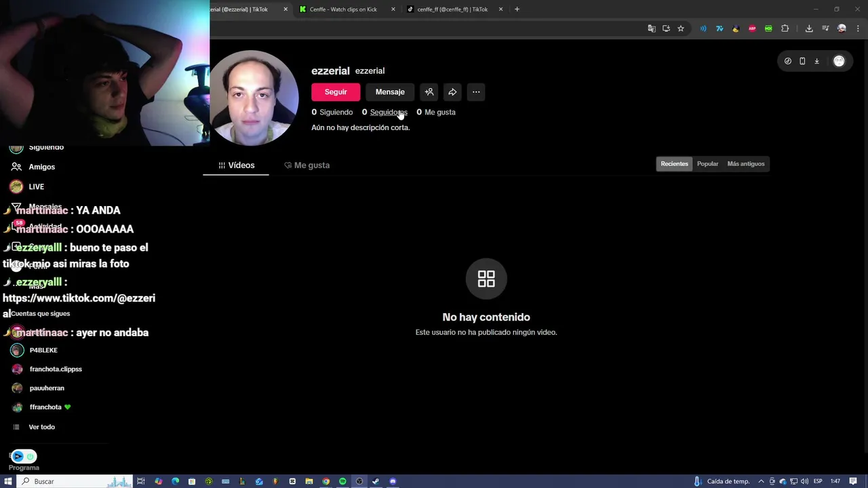Open the Seguidores follower list
868x488 pixels.
coord(389,113)
